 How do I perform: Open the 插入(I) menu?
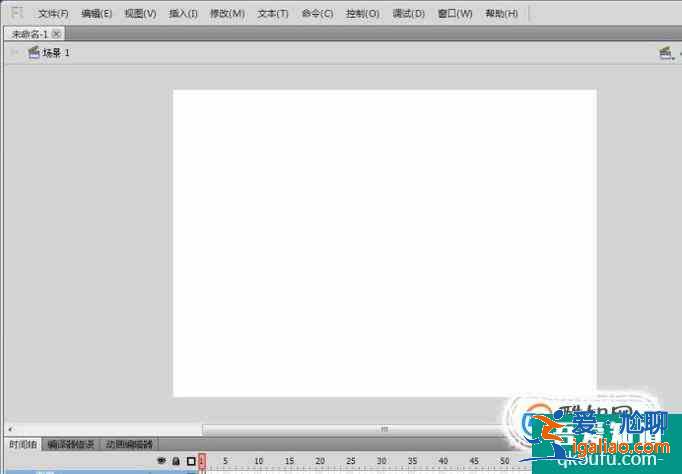point(183,14)
